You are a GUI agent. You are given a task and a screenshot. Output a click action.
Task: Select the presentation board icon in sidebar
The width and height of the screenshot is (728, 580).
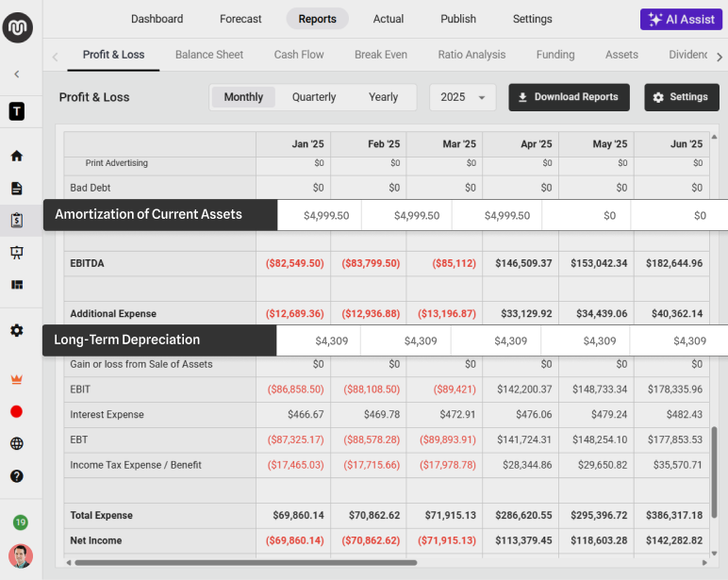pyautogui.click(x=17, y=253)
